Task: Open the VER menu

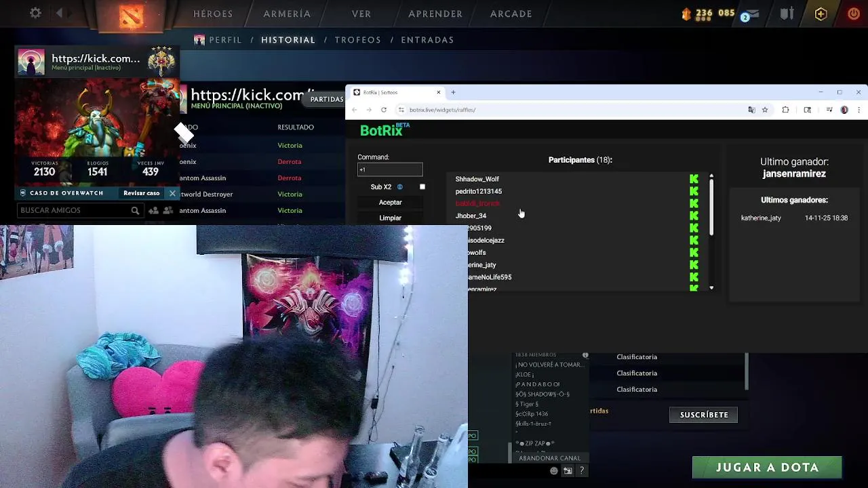Action: [361, 14]
